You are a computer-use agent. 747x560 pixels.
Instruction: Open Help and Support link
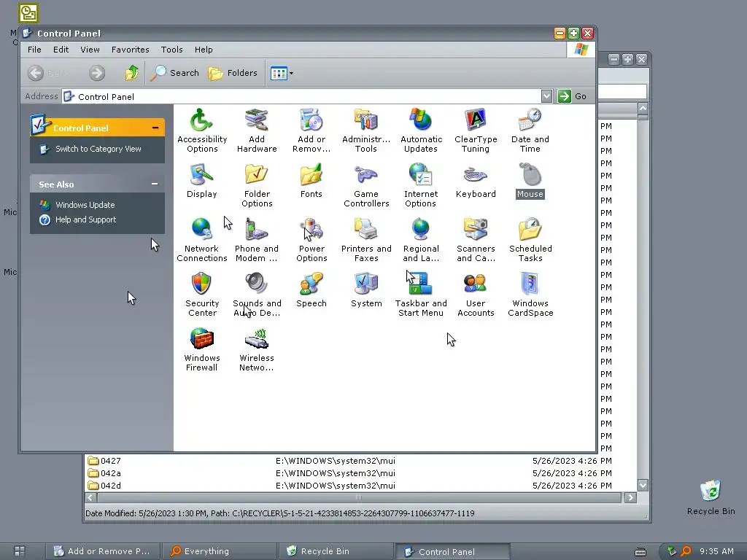coord(86,219)
